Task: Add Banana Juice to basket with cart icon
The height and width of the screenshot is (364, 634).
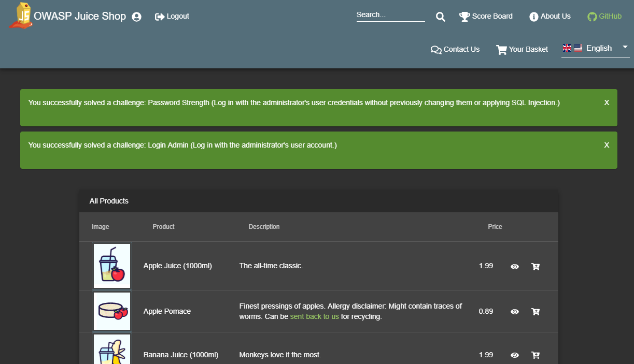Action: click(x=536, y=355)
